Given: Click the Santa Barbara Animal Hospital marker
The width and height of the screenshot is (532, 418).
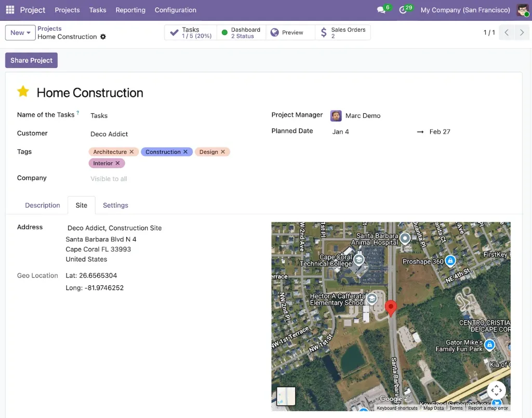Looking at the screenshot, I should tap(405, 238).
